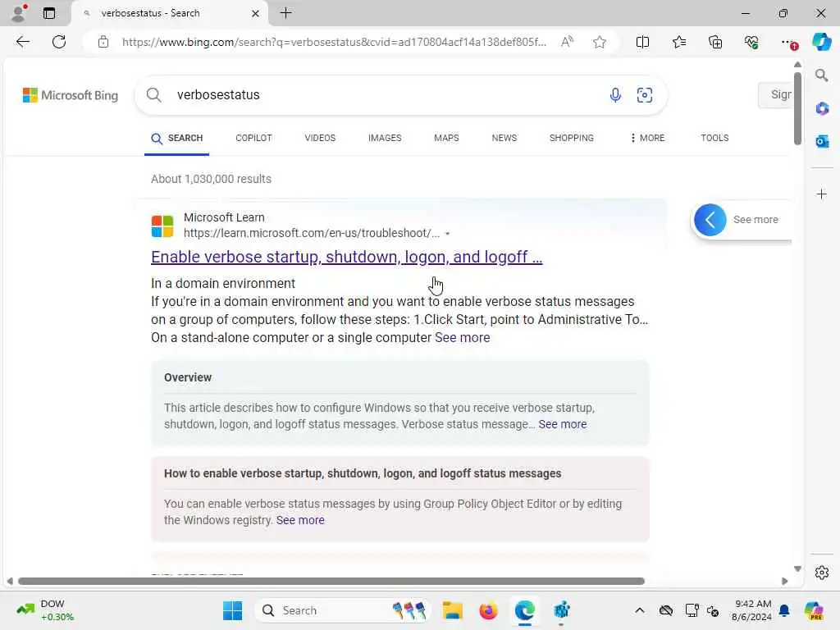Screen dimensions: 840x630
Task: Open Browser essentials heart icon
Action: [x=751, y=42]
